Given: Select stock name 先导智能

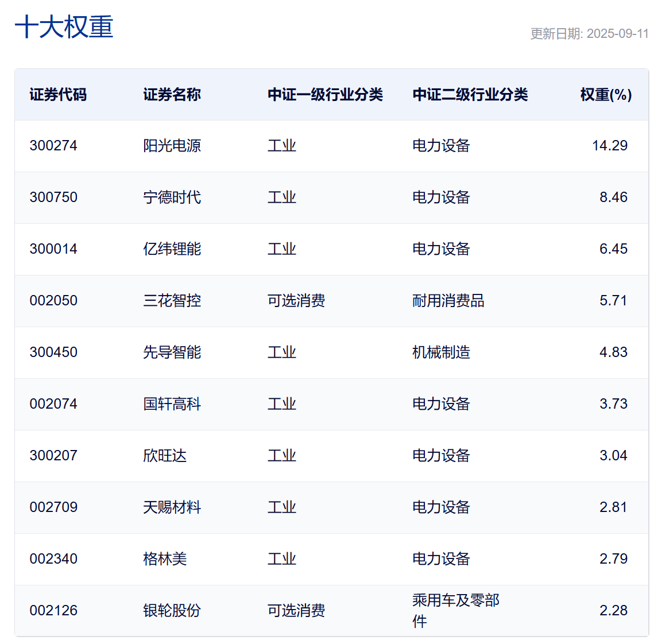Looking at the screenshot, I should (172, 352).
